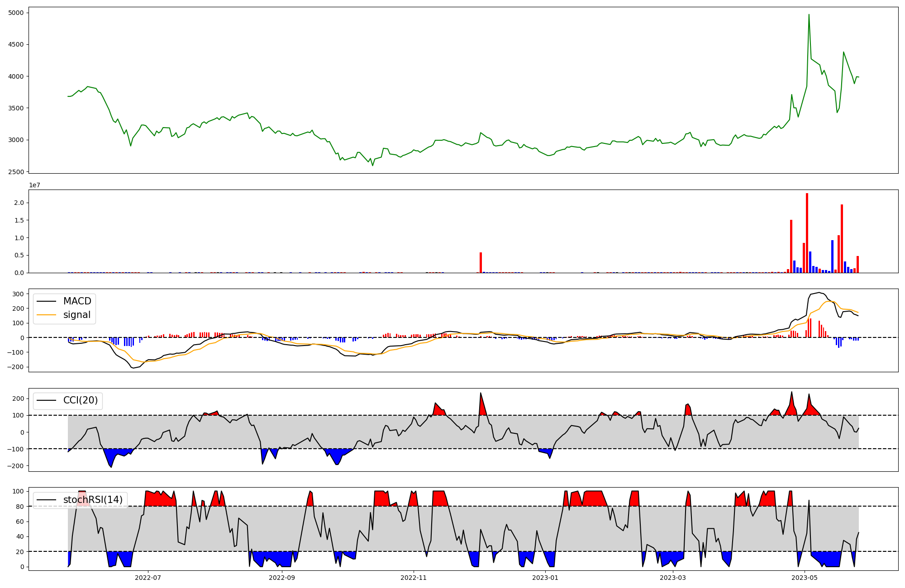The height and width of the screenshot is (588, 905).
Task: Select the CCI(20) legend label
Action: (x=81, y=401)
